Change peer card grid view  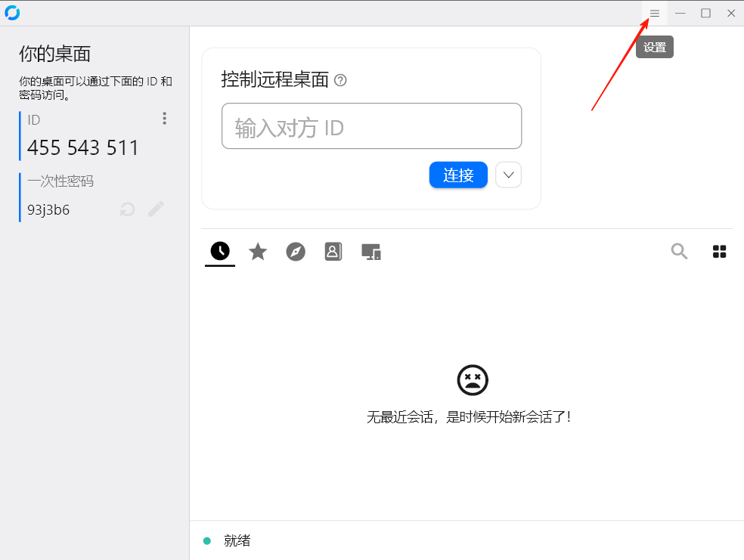click(719, 252)
